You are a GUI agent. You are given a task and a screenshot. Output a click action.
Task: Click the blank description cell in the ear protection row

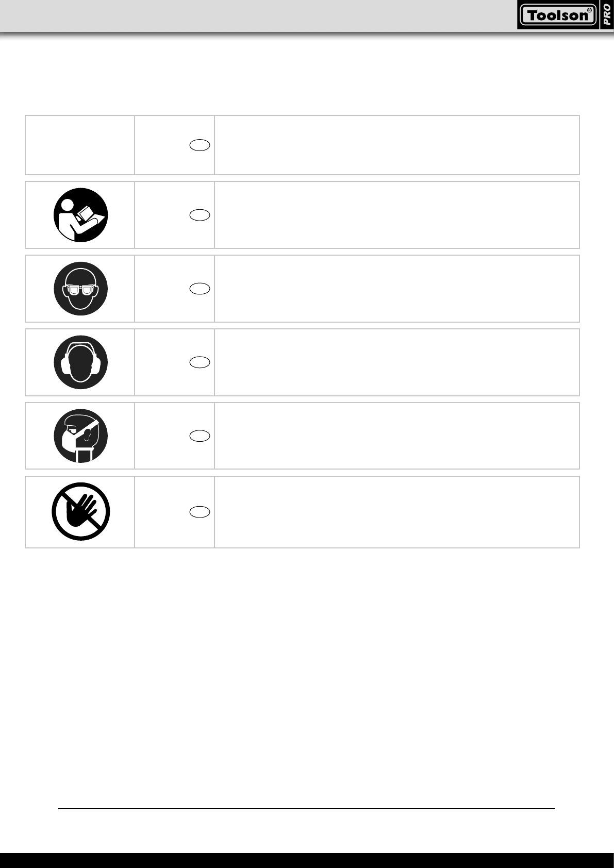396,362
